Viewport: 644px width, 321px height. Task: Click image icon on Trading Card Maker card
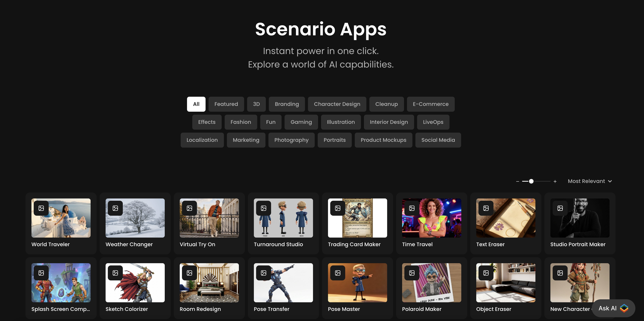click(338, 208)
